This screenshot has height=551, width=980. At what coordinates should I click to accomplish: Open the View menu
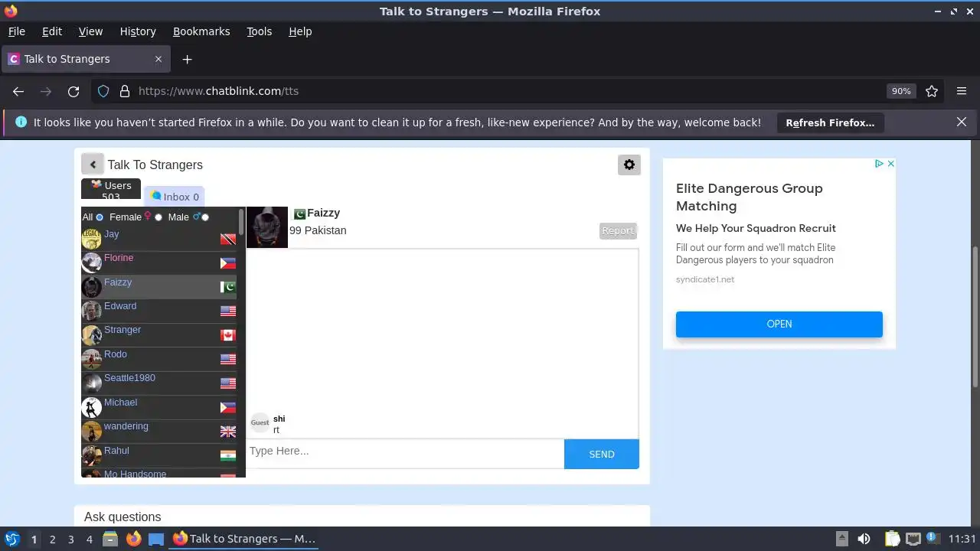click(x=90, y=31)
